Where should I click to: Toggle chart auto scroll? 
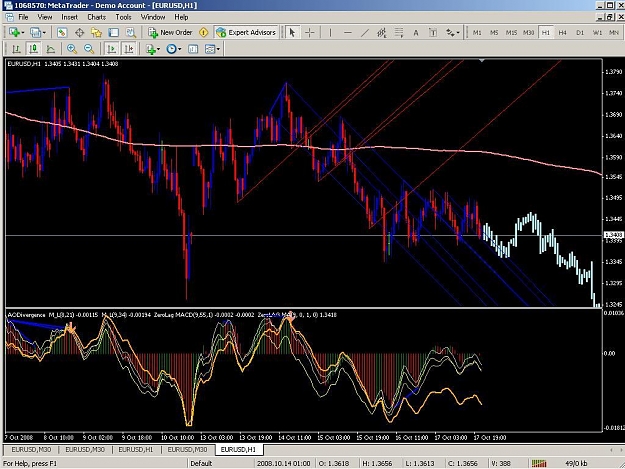pos(112,49)
